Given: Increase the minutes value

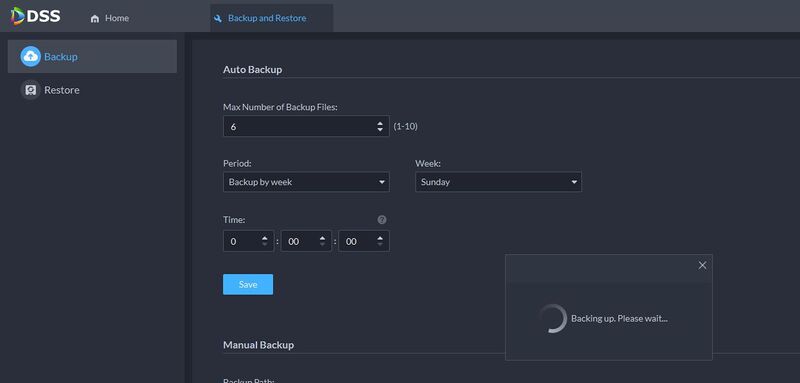Looking at the screenshot, I should tap(322, 238).
